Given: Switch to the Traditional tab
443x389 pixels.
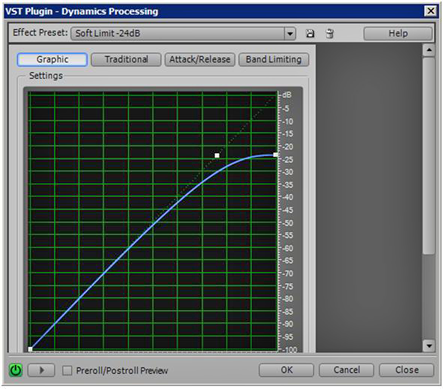Looking at the screenshot, I should [126, 59].
